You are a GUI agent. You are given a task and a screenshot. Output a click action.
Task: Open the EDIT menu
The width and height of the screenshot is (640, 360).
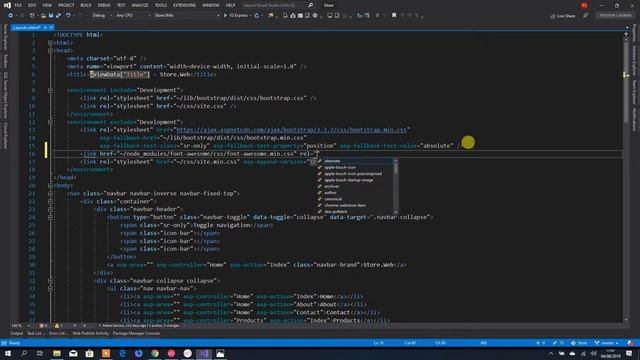(x=32, y=5)
